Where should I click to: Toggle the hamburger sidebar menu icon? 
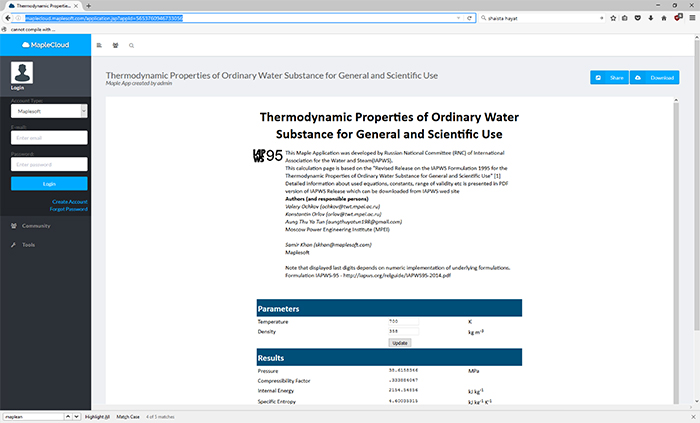99,45
